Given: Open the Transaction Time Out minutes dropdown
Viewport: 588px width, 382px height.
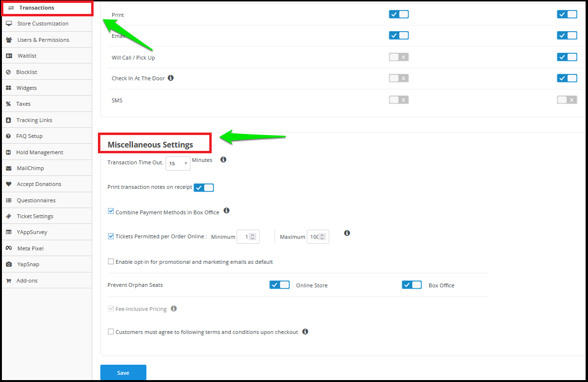Looking at the screenshot, I should coord(178,163).
